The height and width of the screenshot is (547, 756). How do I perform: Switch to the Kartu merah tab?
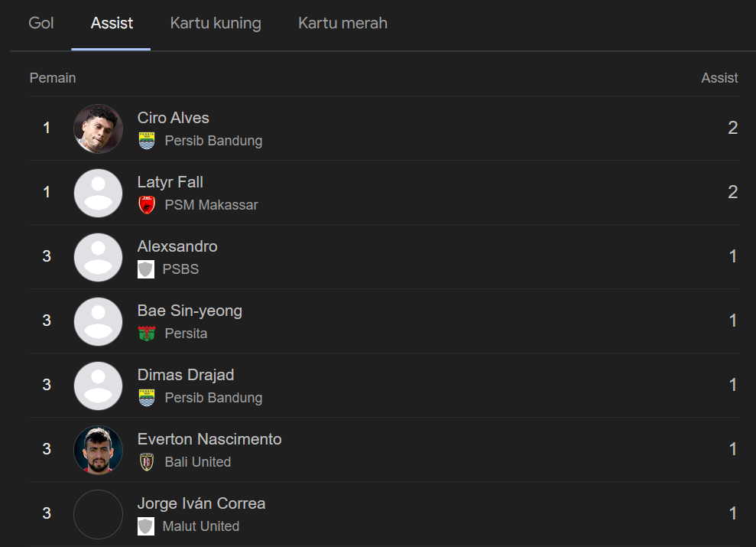point(342,23)
